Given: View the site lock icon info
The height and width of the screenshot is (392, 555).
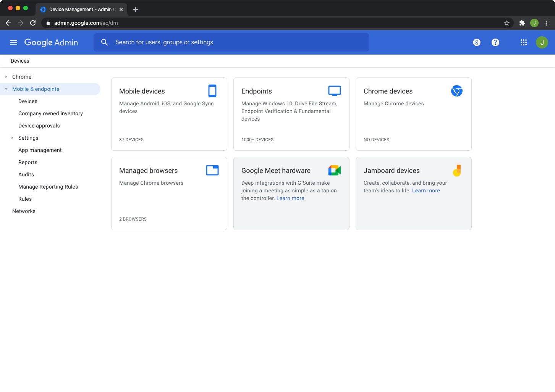Looking at the screenshot, I should (x=48, y=23).
